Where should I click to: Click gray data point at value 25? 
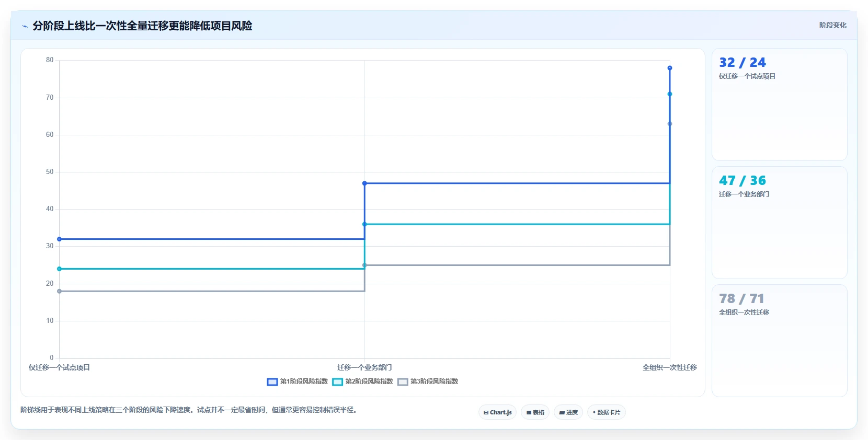364,265
